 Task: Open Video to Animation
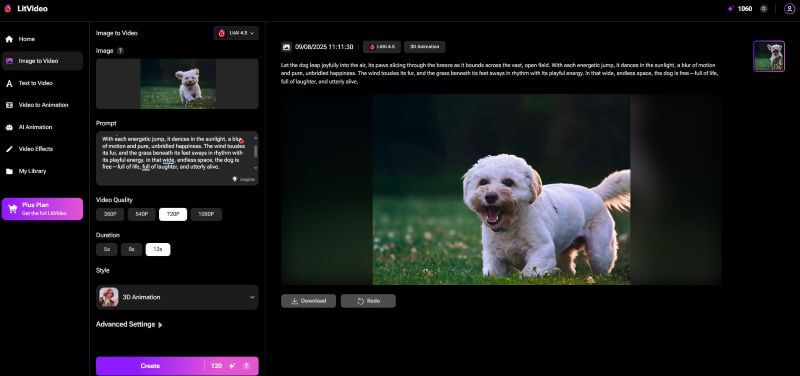coord(42,105)
